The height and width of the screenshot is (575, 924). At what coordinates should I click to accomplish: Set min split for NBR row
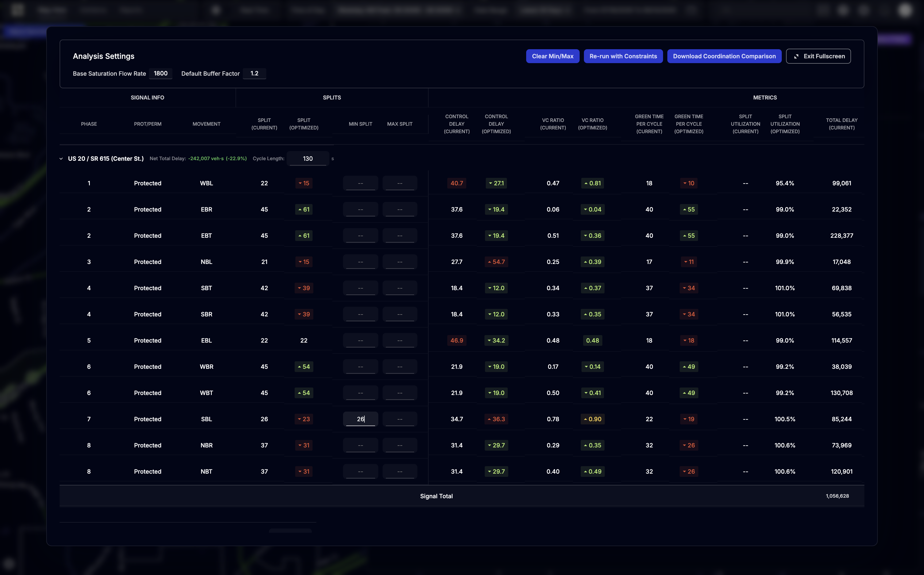[x=360, y=445]
